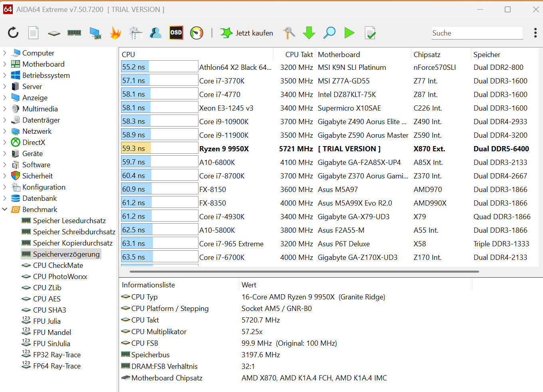Open the report wizard checklist icon
Viewport: 543px width, 392px height.
136,33
